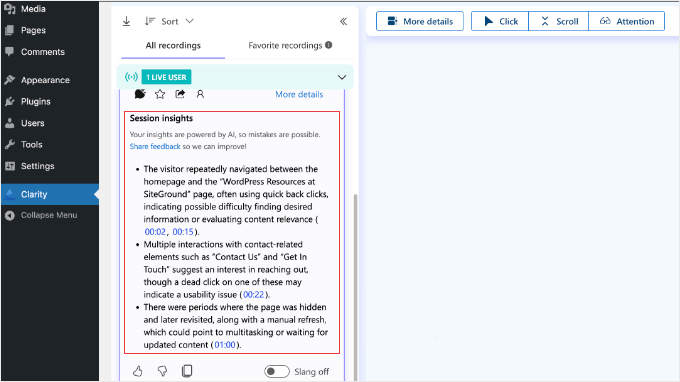Click the More details button in the top toolbar
The image size is (680, 382).
[420, 21]
